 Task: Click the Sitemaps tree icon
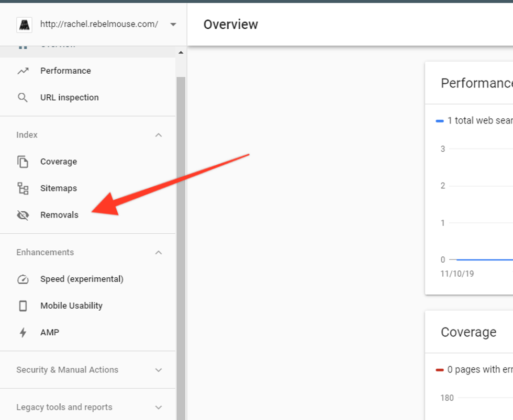click(x=23, y=188)
